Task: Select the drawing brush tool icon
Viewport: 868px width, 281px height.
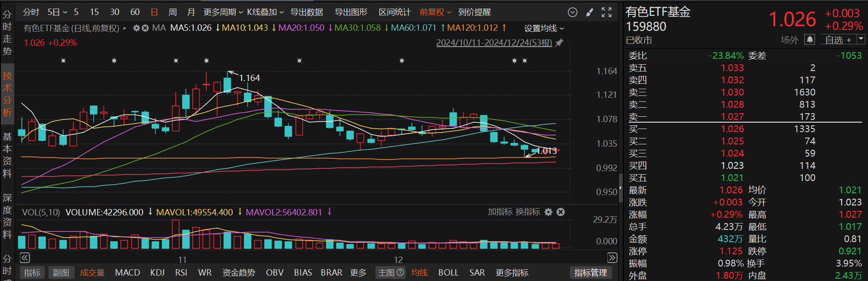Action: [x=589, y=12]
